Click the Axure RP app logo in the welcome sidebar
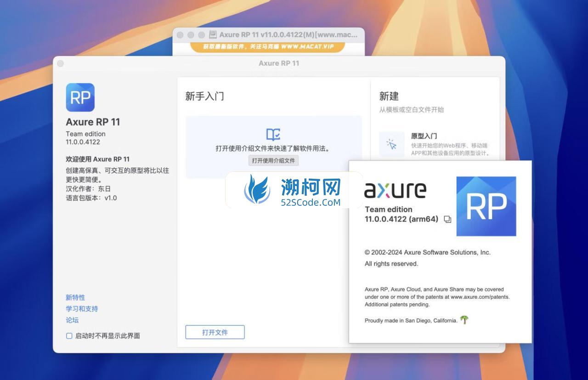 click(80, 97)
